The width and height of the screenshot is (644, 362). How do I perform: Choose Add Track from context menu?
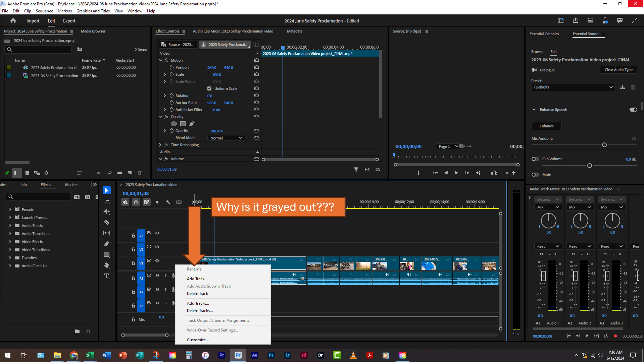[195, 279]
